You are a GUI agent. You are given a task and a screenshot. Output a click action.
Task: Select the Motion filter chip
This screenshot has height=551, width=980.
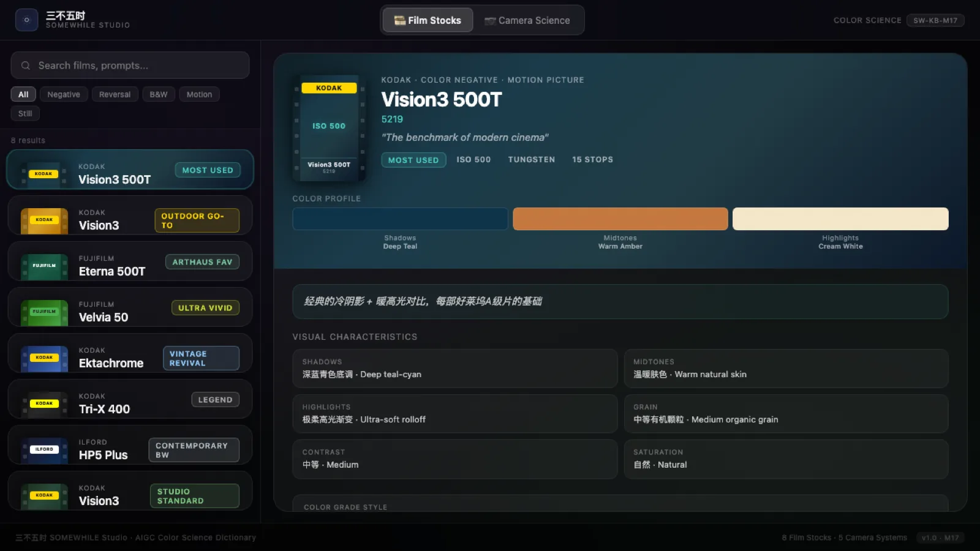pos(199,94)
